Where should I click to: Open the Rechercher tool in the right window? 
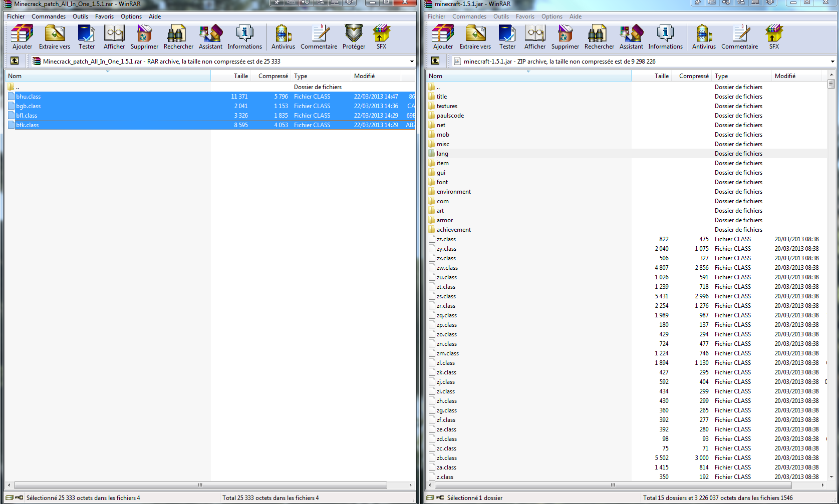pos(599,37)
